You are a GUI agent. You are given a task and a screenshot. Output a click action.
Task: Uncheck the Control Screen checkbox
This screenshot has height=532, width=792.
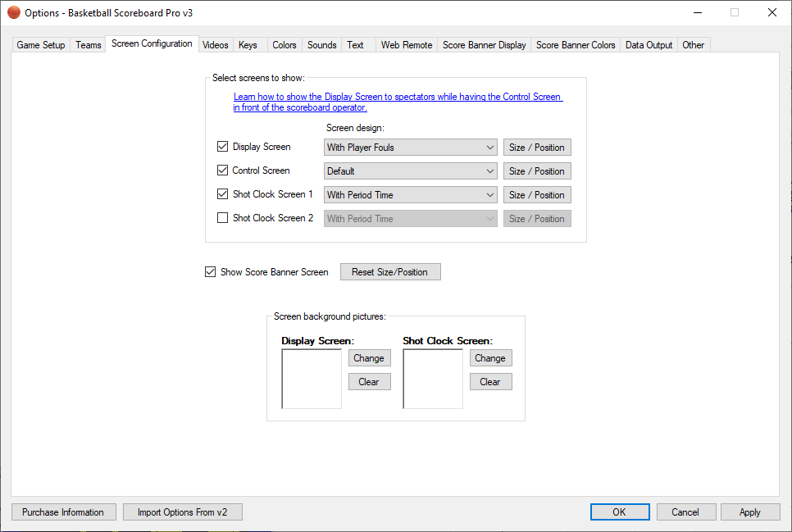pyautogui.click(x=222, y=171)
